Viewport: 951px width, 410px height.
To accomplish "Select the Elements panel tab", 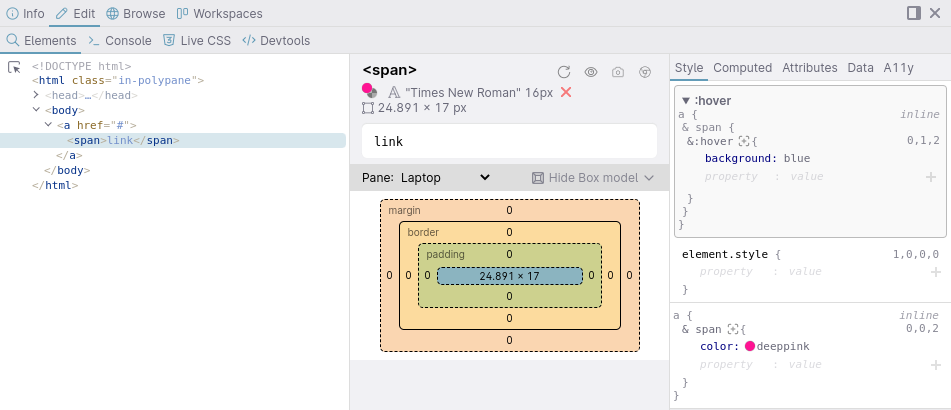I will point(41,41).
